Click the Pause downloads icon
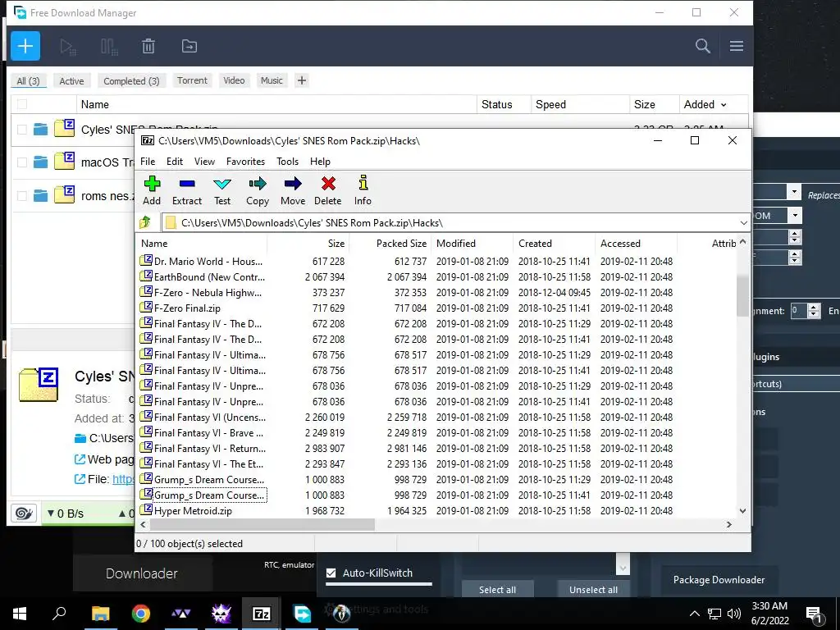The width and height of the screenshot is (840, 630). click(109, 47)
